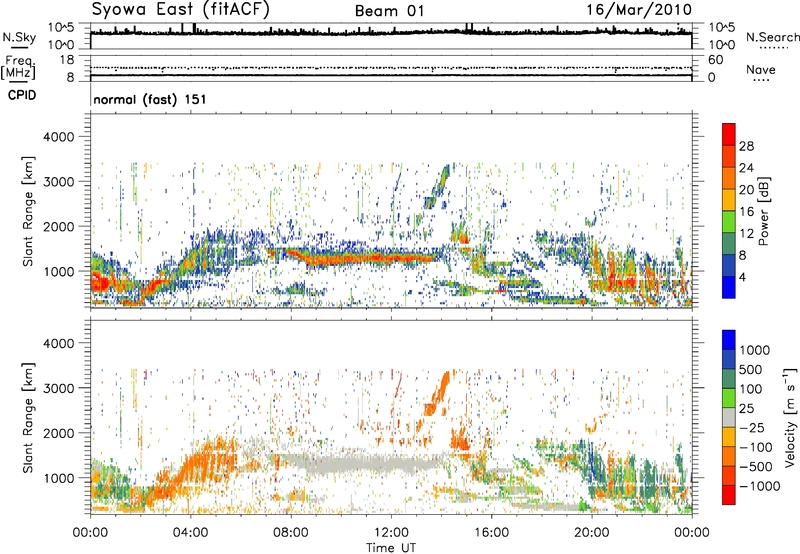Click the 'Power [dB]' colorbar title
The width and height of the screenshot is (800, 554).
[763, 211]
